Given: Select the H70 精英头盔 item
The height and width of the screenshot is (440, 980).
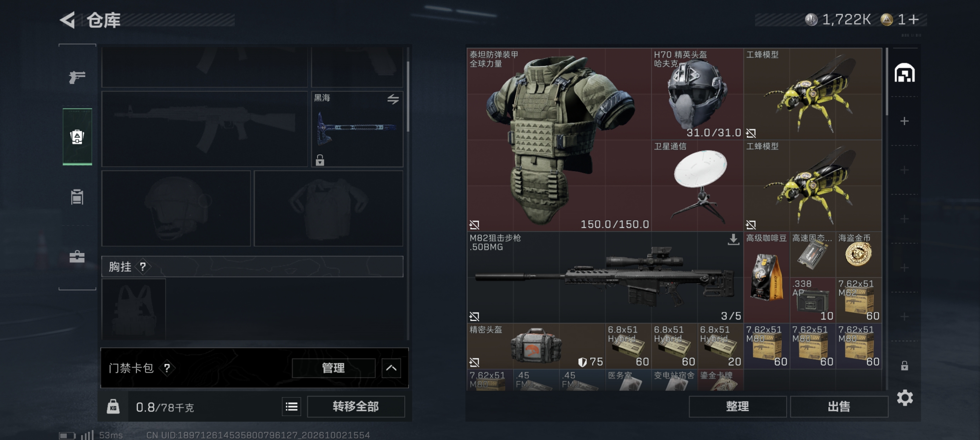Looking at the screenshot, I should (x=697, y=94).
